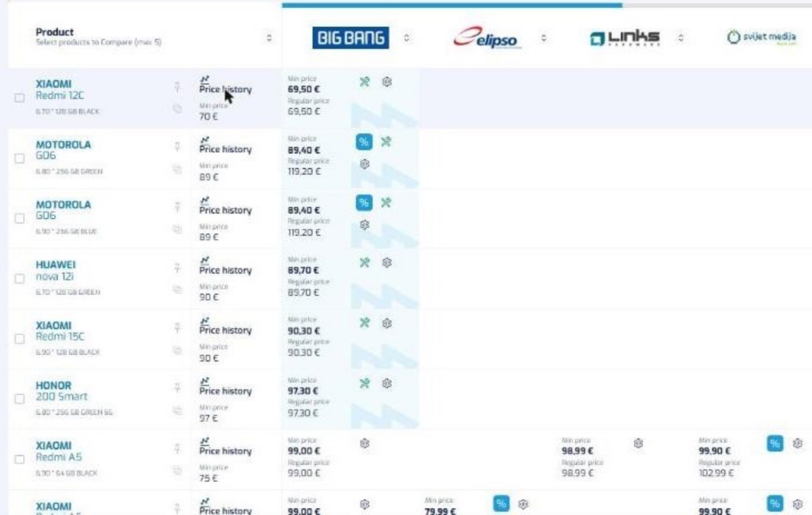Select the Xiaomi Redmi A5 checkbox
This screenshot has width=812, height=515.
coord(19,459)
